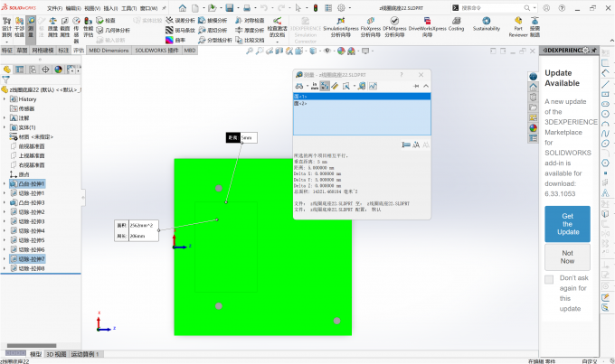This screenshot has height=364, width=615.
Task: Click the point-to-point ruler icon in Measure dialog
Action: pyautogui.click(x=335, y=86)
